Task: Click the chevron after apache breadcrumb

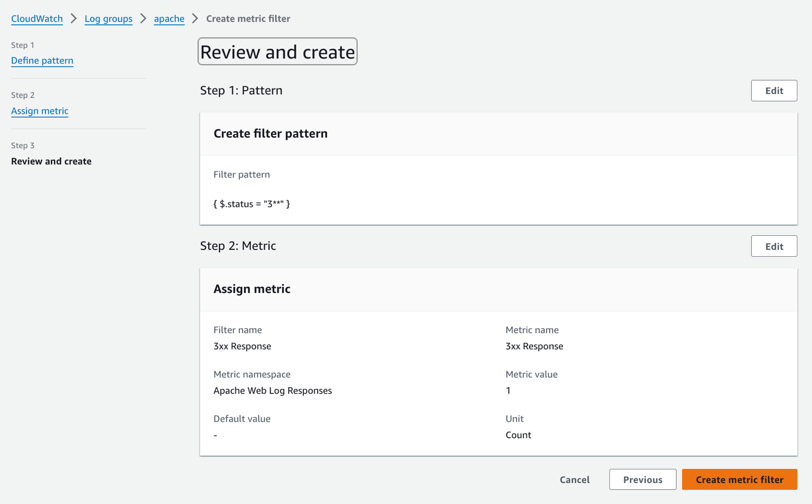Action: pyautogui.click(x=195, y=19)
